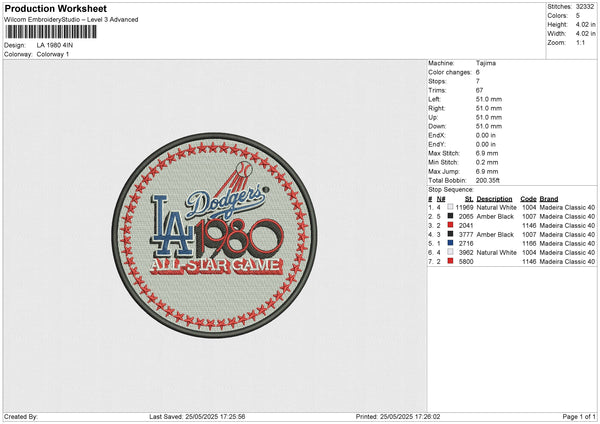Click the Trims value "67"
Image resolution: width=600 pixels, height=424 pixels.
tap(479, 90)
